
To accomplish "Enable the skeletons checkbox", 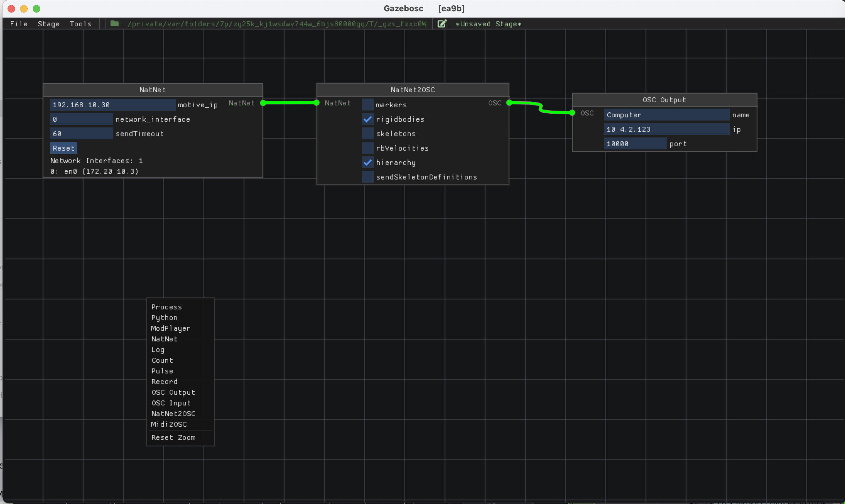I will 368,133.
